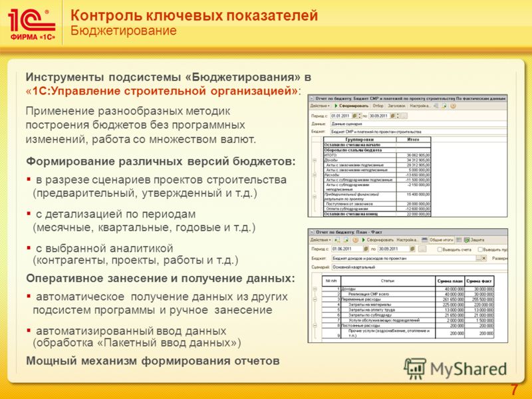The height and width of the screenshot is (399, 532).
Task: Click save settings icon in План - Факт toolbar
Action: (346, 240)
